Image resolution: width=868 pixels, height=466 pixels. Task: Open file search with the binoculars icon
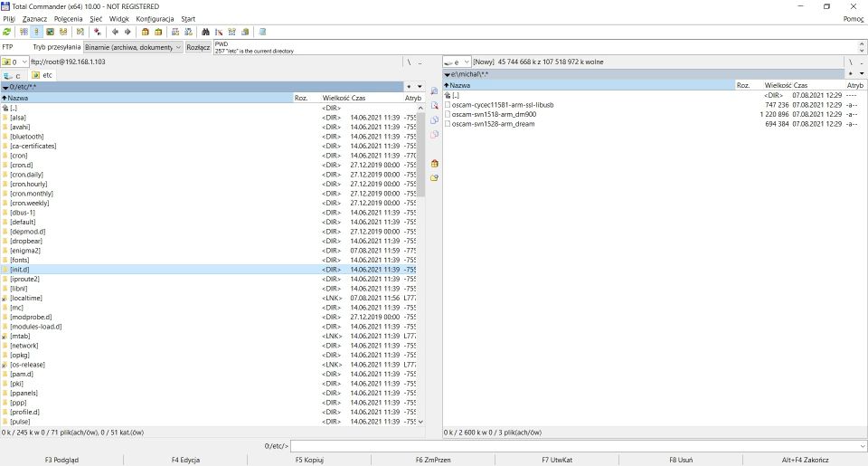[205, 32]
